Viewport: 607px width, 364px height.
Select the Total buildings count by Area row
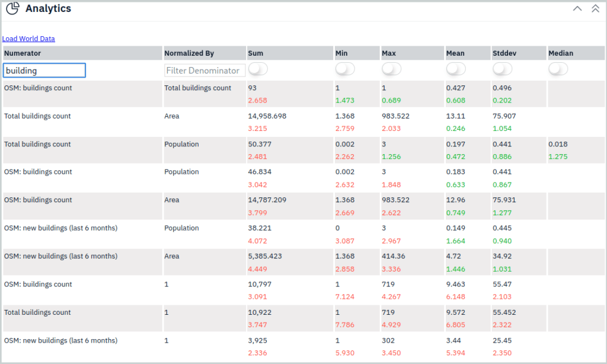(37, 116)
